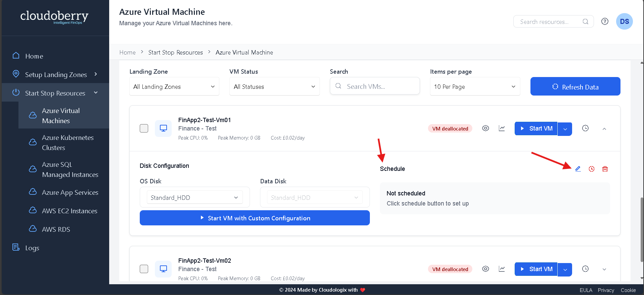644x295 pixels.
Task: Click the VM deallocated badge of FinApp2-Test-Vm01
Action: (450, 128)
